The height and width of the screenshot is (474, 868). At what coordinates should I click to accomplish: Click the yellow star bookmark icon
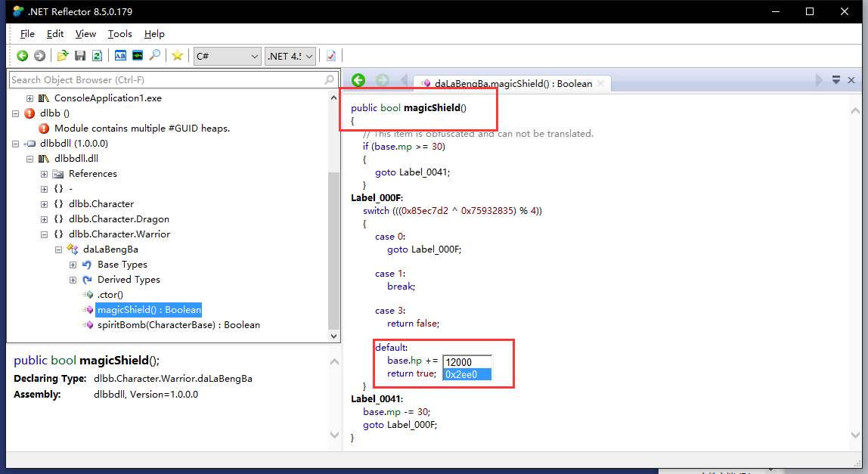(177, 55)
